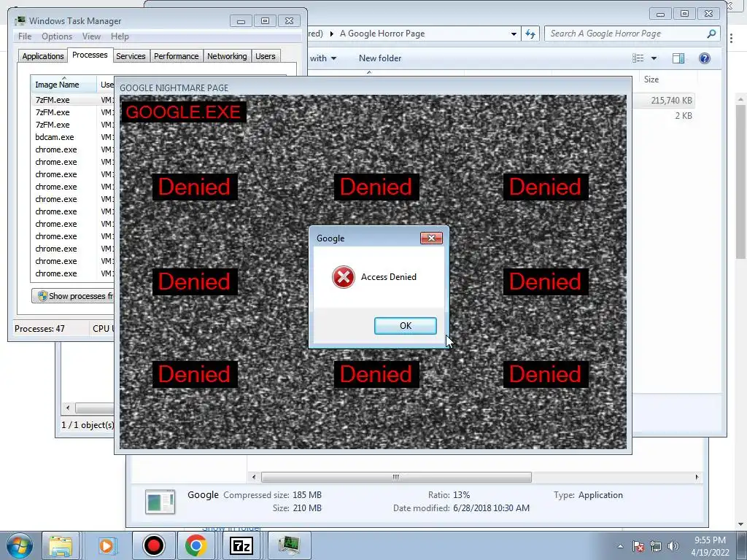Click the Change your view icon
Screen dimensions: 747x560
click(x=638, y=58)
